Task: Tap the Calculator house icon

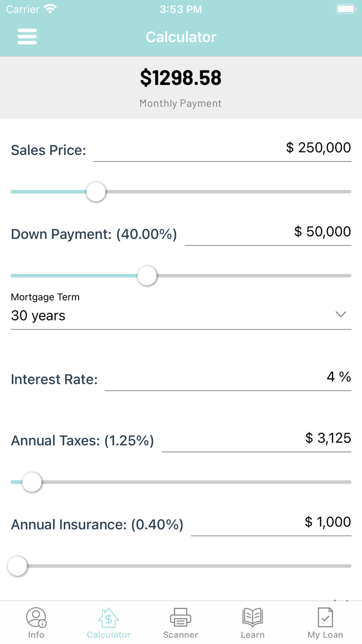Action: click(x=108, y=617)
